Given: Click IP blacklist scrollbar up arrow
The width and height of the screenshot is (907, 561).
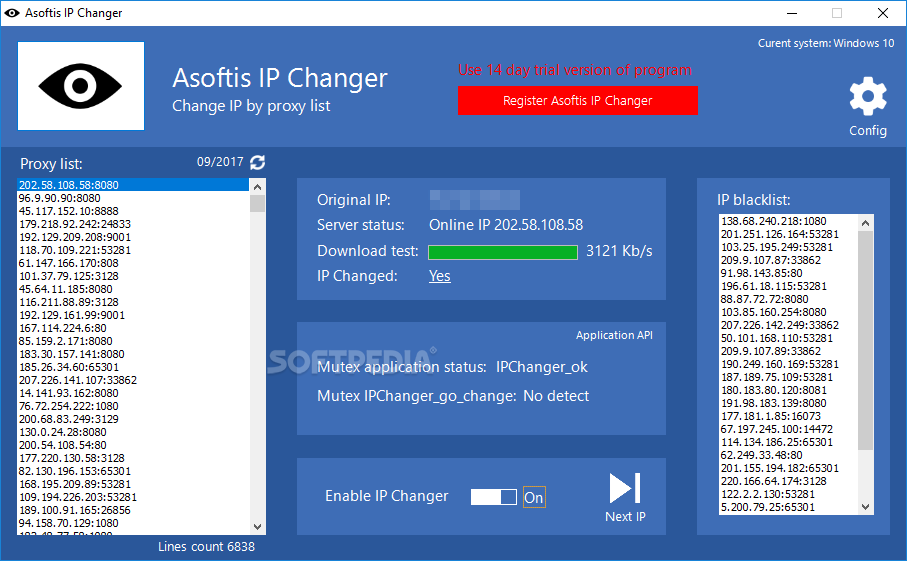Looking at the screenshot, I should (865, 223).
